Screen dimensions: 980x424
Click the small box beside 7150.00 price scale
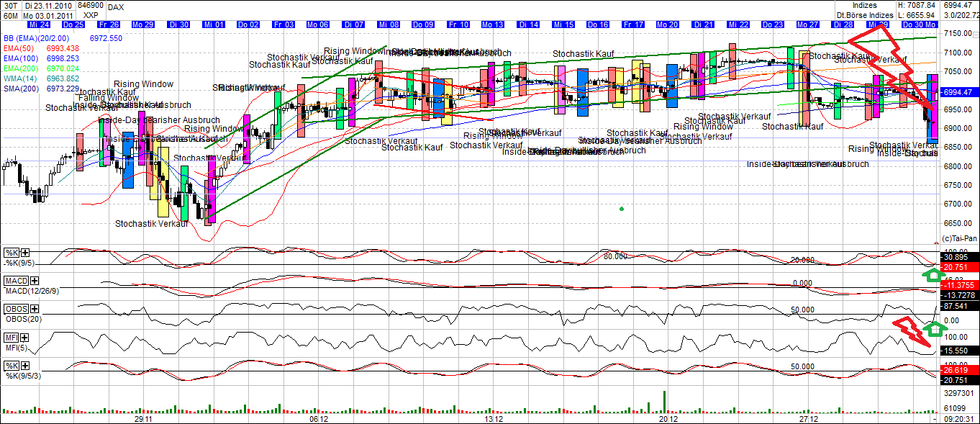[976, 35]
